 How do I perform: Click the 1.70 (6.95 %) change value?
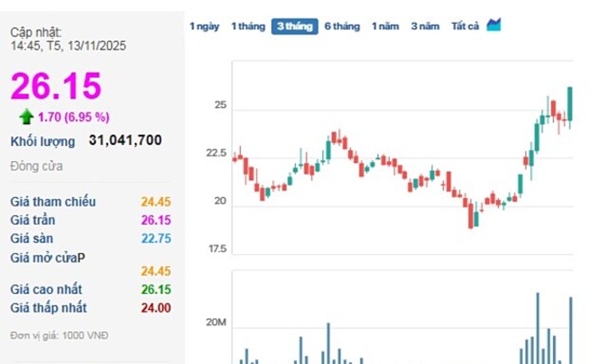(73, 117)
